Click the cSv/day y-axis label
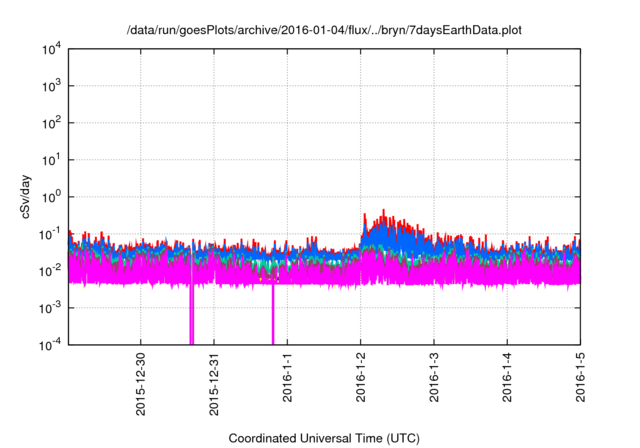The width and height of the screenshot is (640, 448). click(x=25, y=197)
